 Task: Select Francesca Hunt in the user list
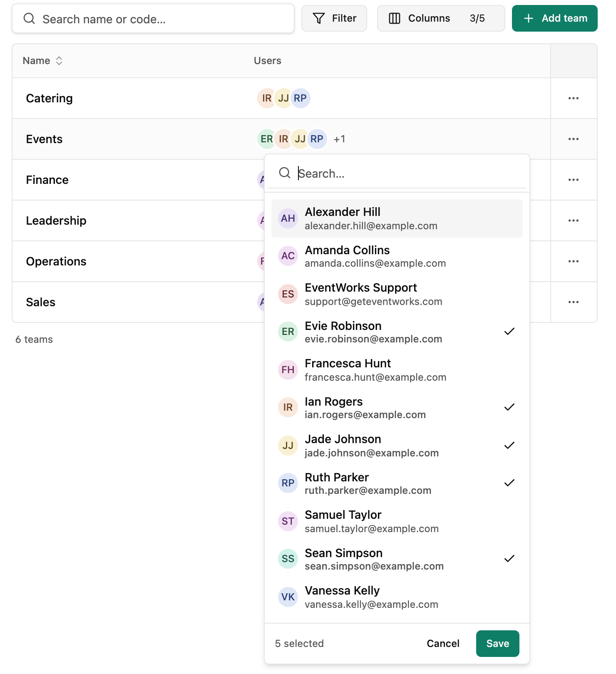[397, 370]
